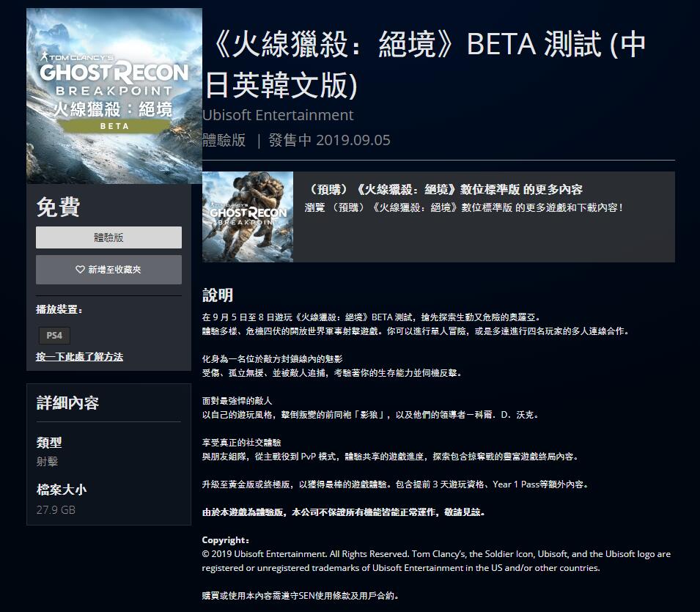Image resolution: width=700 pixels, height=612 pixels.
Task: Download the free trial via 體驗版 button
Action: click(108, 237)
